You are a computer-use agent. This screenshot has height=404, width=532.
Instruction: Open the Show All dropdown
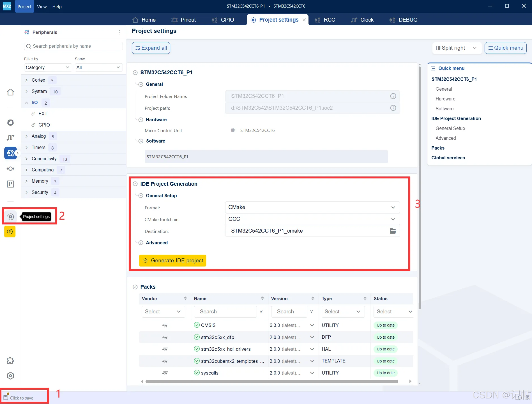click(98, 67)
